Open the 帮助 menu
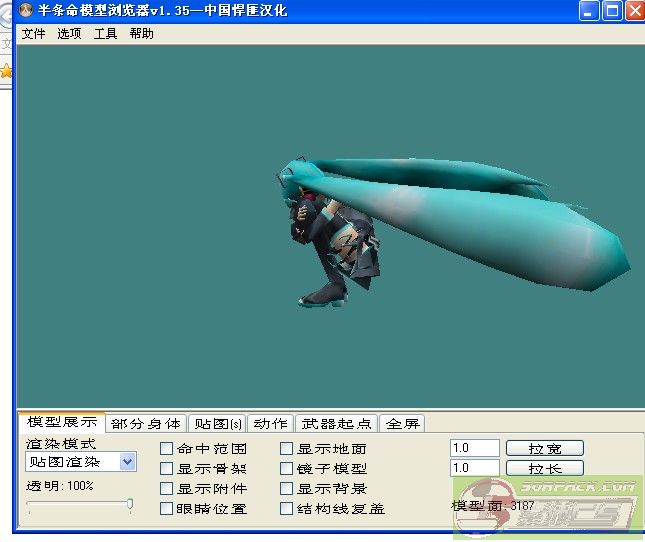Image resolution: width=645 pixels, height=542 pixels. click(x=141, y=34)
